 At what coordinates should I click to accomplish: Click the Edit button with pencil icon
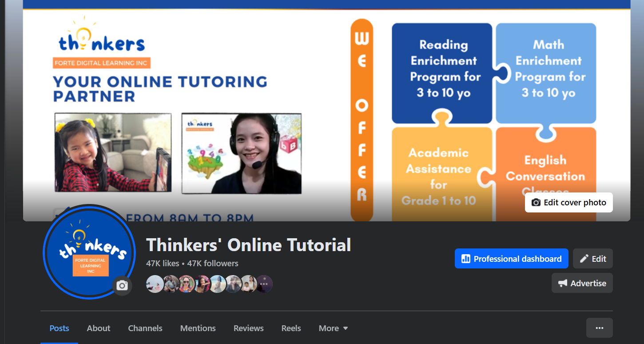click(592, 259)
